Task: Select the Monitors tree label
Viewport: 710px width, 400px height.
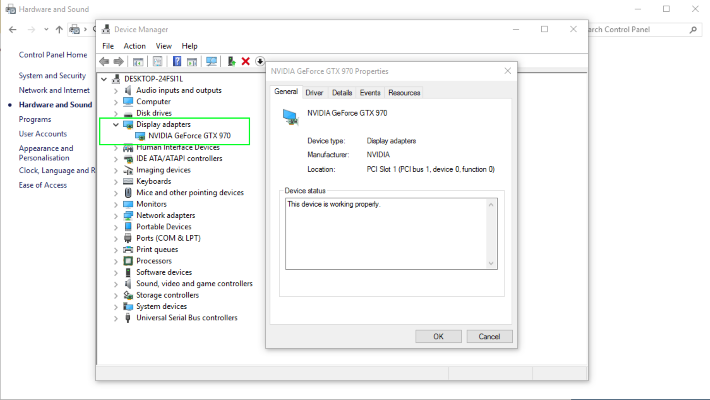Action: 152,204
